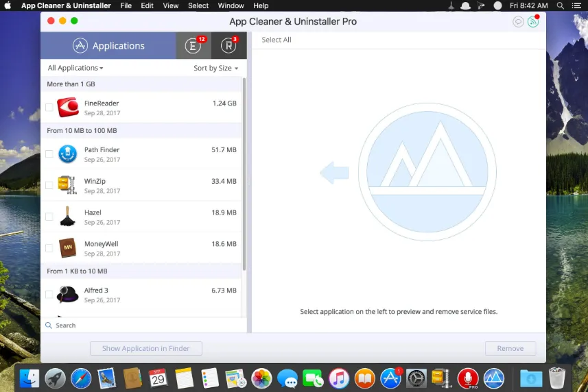Open the Sort by Size dropdown
Image resolution: width=588 pixels, height=392 pixels.
tap(215, 68)
